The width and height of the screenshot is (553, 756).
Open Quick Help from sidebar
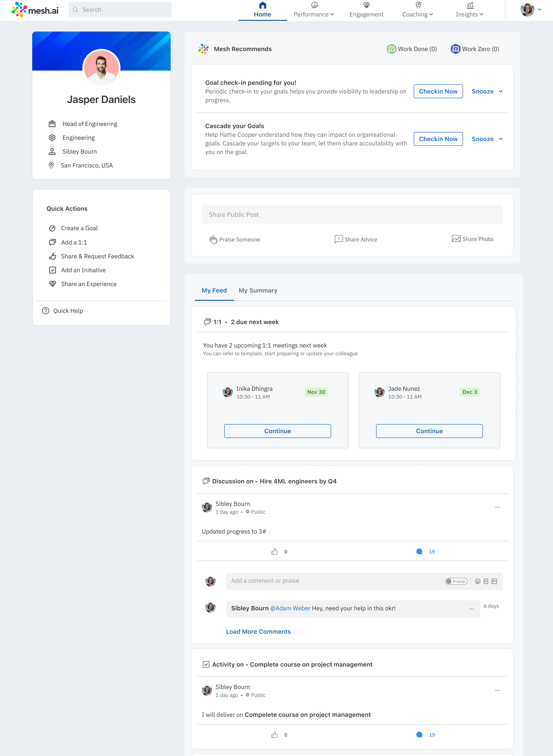click(68, 310)
